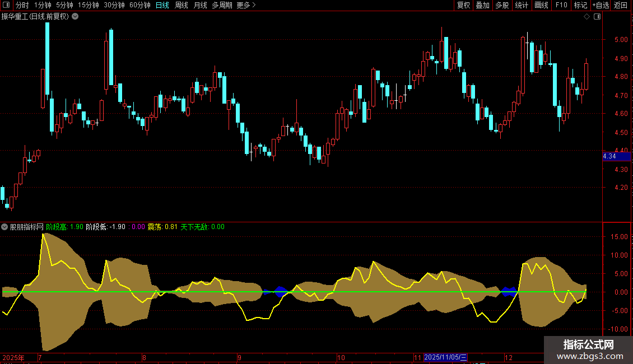Click the 天下无敌: 0.00 readout
The width and height of the screenshot is (633, 364).
[202, 227]
